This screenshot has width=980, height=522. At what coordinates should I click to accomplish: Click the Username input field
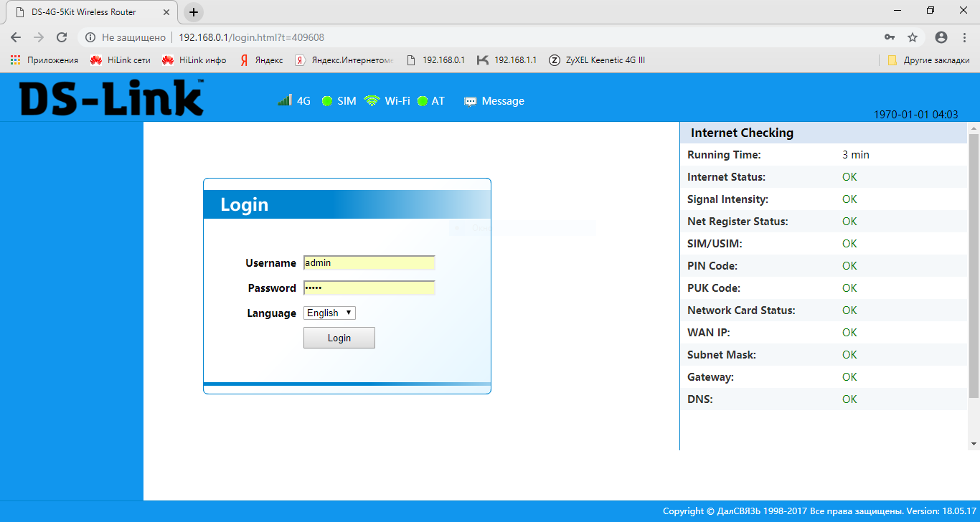tap(369, 262)
